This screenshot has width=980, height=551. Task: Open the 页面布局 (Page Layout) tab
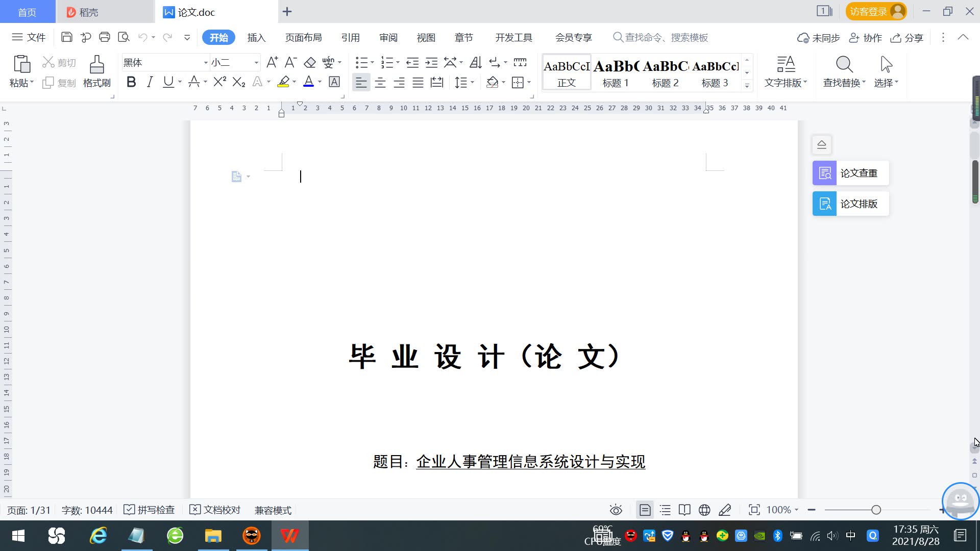tap(303, 38)
